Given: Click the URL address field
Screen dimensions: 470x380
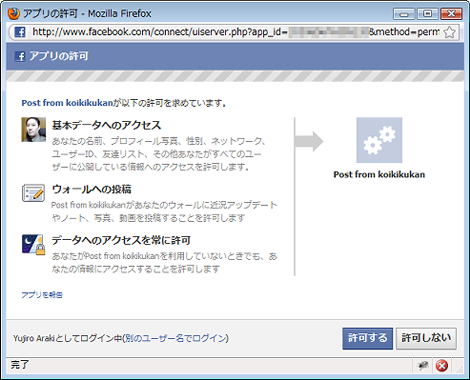Looking at the screenshot, I should tap(235, 32).
